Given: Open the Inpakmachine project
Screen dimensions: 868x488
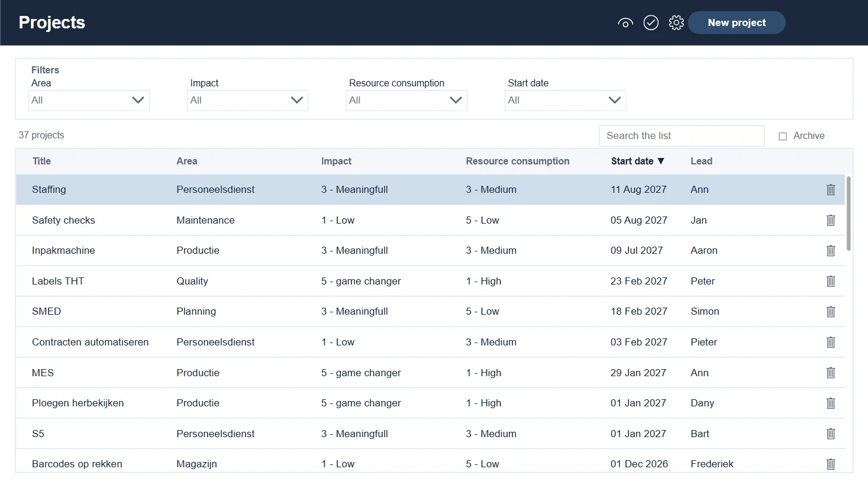Looking at the screenshot, I should 63,250.
